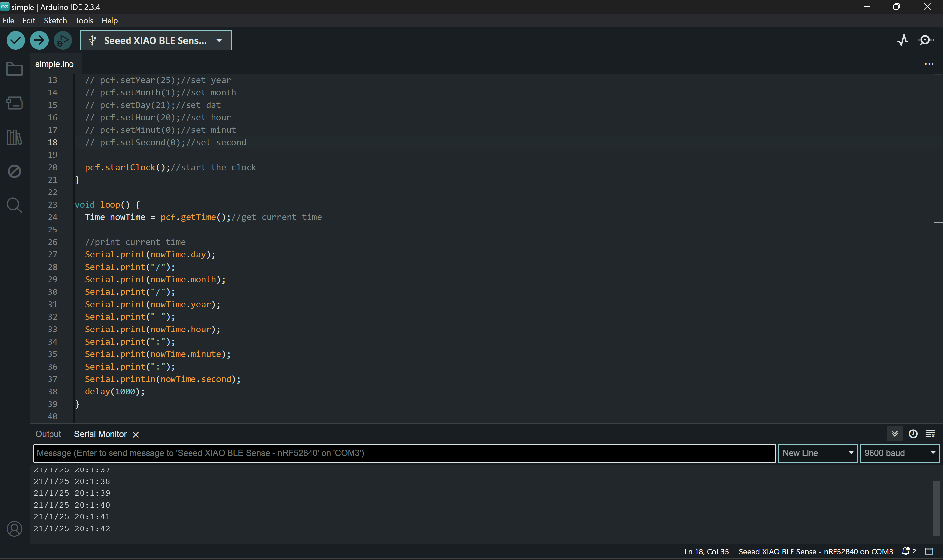
Task: Open the Tools menu
Action: [84, 20]
